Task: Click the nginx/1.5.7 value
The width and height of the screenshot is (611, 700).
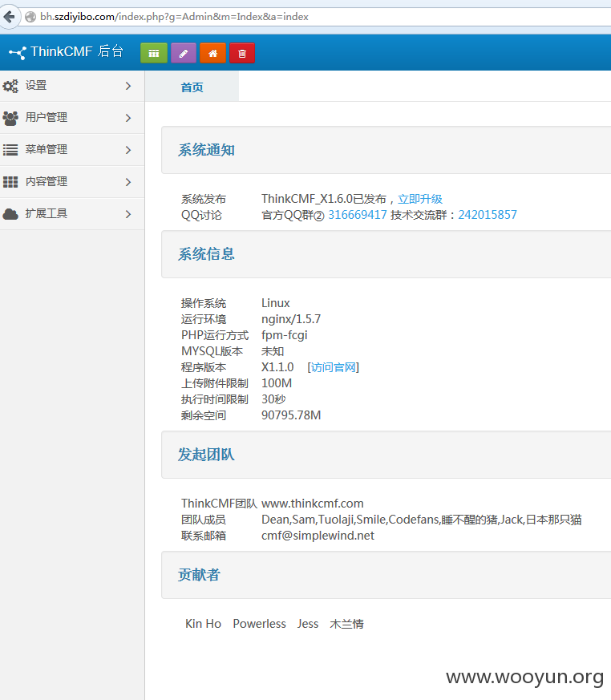Action: 291,319
